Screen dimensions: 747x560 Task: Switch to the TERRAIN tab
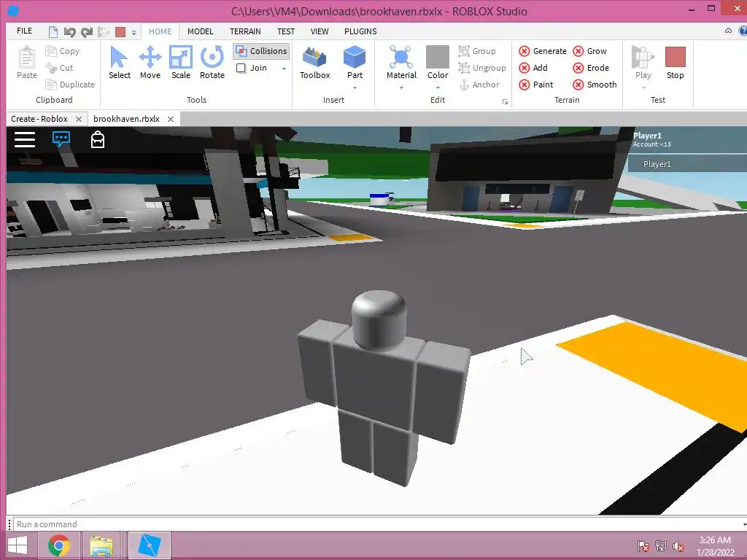(245, 31)
